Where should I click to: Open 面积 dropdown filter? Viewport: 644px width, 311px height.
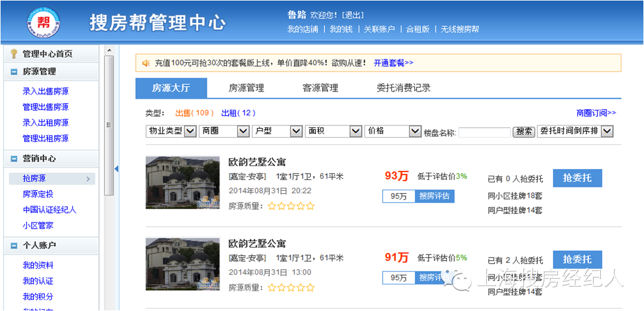point(333,131)
